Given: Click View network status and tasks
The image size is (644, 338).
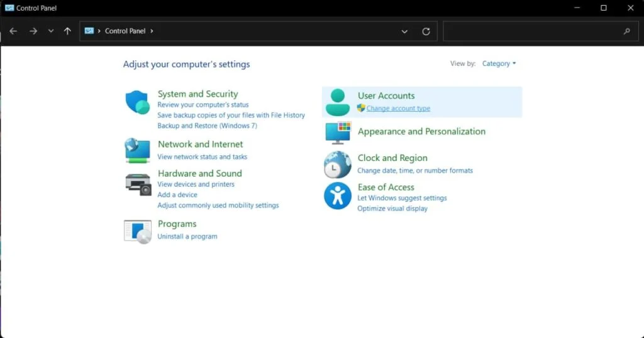Looking at the screenshot, I should [202, 156].
